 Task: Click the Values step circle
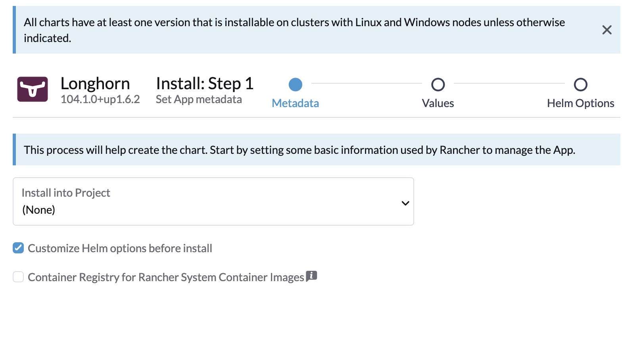(x=438, y=84)
